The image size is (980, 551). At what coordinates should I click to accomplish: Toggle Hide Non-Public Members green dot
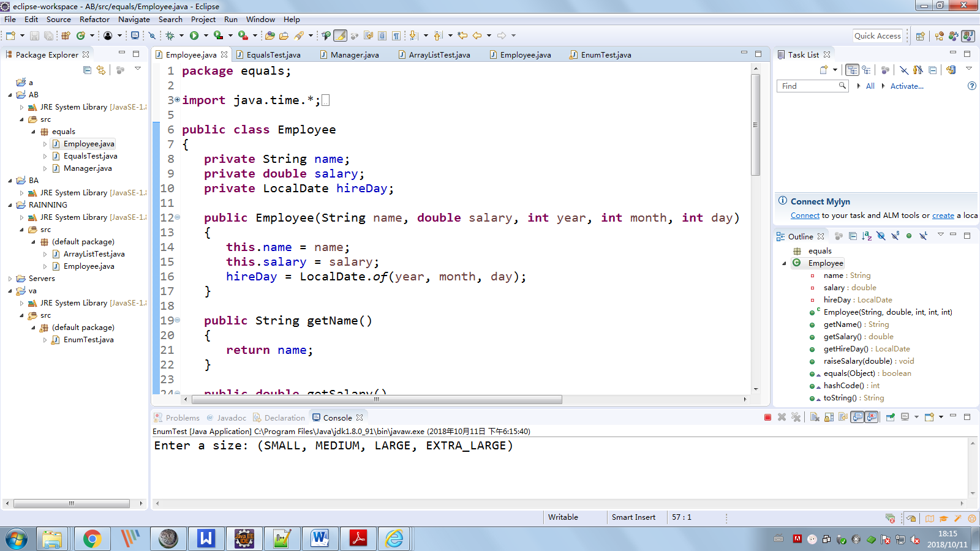click(909, 236)
